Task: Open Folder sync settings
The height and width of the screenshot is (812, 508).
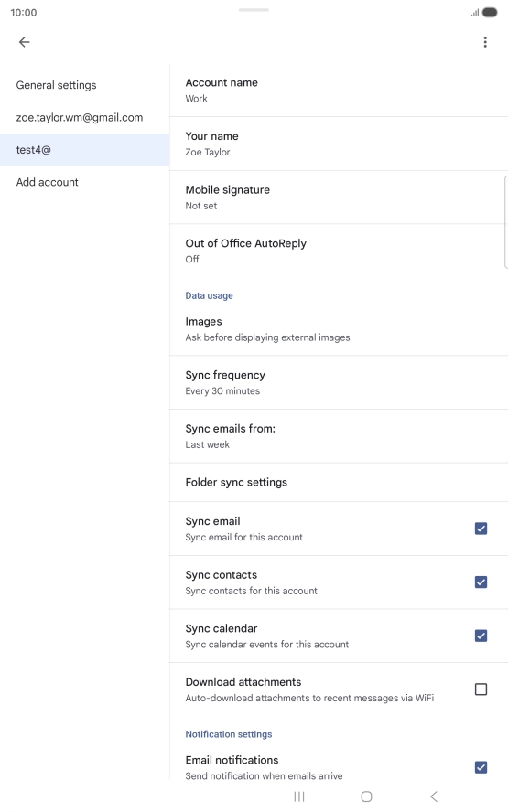Action: 339,482
